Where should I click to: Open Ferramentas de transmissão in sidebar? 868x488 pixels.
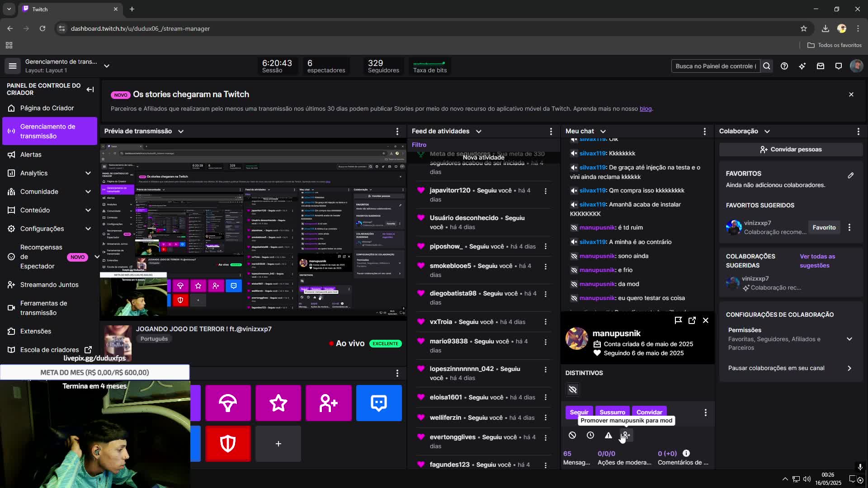50,308
